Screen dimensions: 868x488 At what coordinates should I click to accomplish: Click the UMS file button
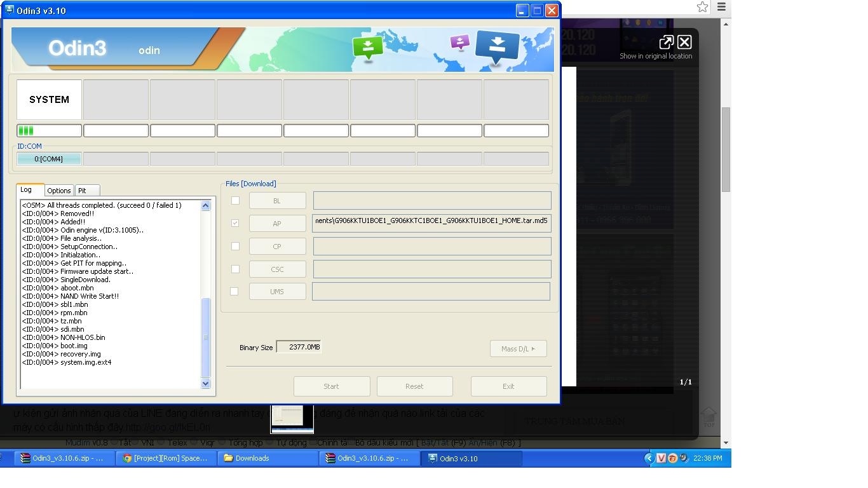tap(278, 292)
